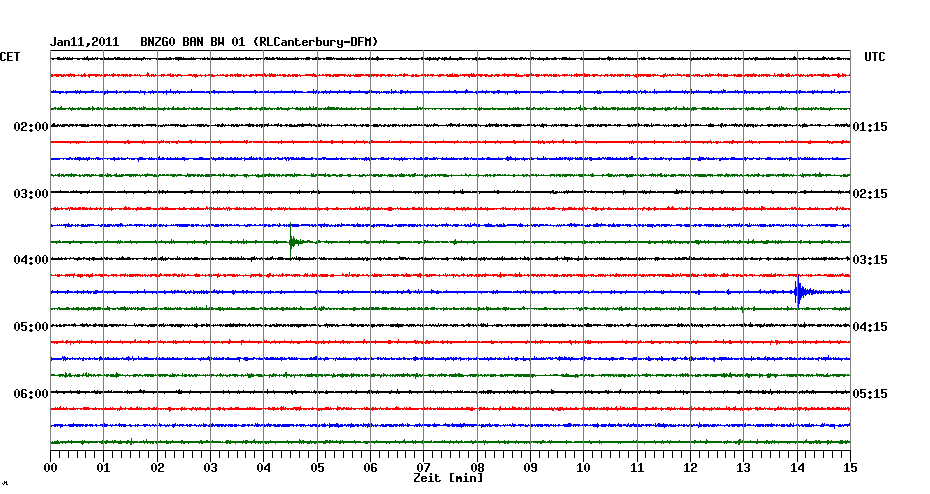Screen dimensions: 930x494
Task: Click the seismic event on the blue trace
Action: pyautogui.click(x=798, y=292)
